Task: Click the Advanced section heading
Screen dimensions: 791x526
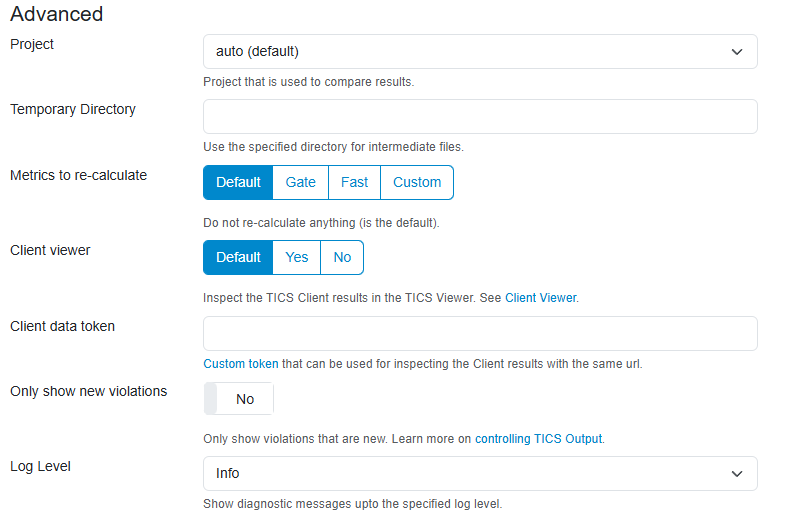Action: coord(57,14)
